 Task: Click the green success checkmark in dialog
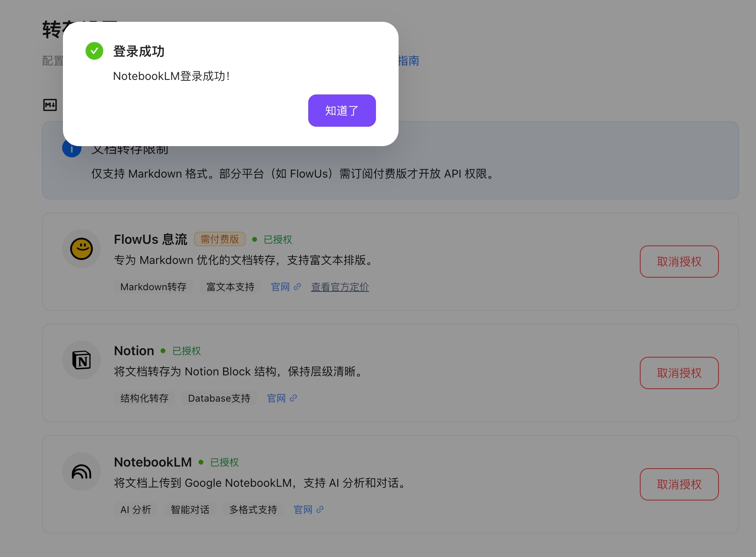(x=94, y=51)
